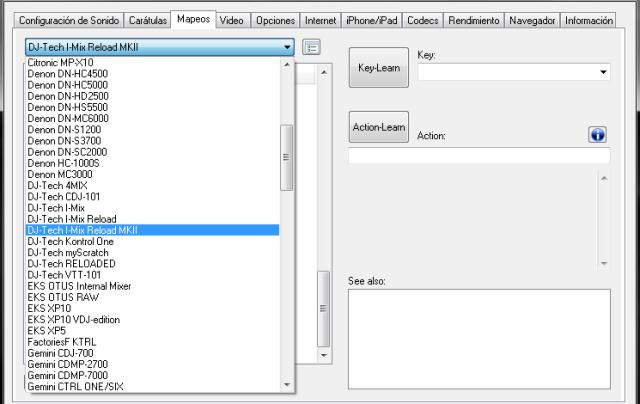This screenshot has height=404, width=640.
Task: Click the mapping panel scrollbar down arrow
Action: 324,355
